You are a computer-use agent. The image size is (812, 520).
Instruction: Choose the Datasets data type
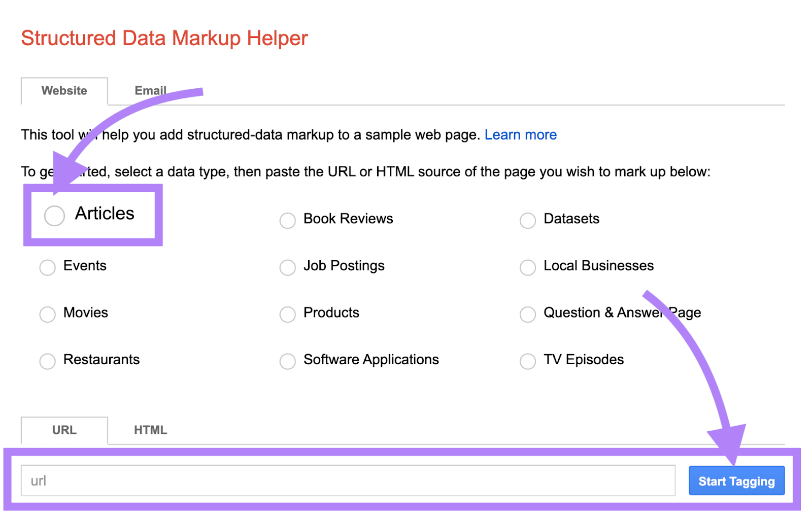tap(527, 220)
